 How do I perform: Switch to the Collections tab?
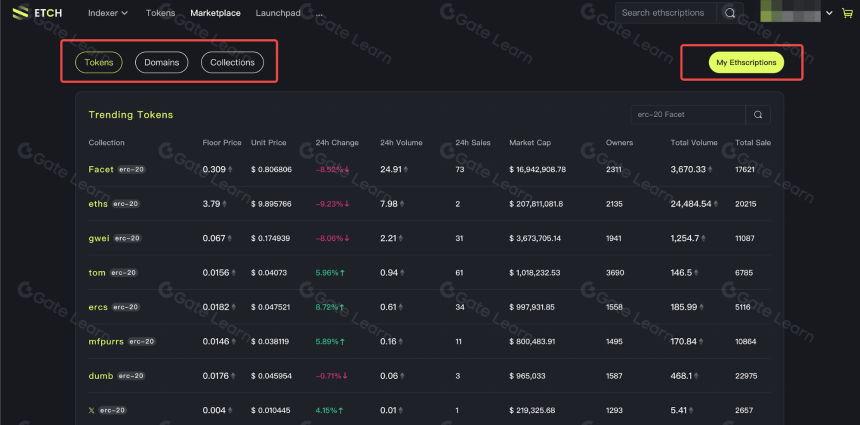(x=233, y=63)
